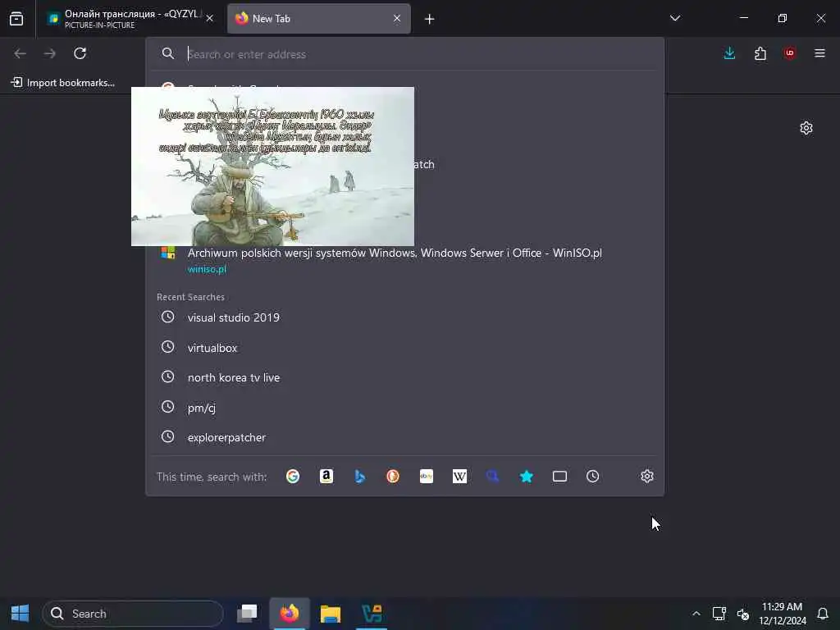This screenshot has width=840, height=630.
Task: Click Firefox icon in taskbar
Action: click(x=290, y=614)
